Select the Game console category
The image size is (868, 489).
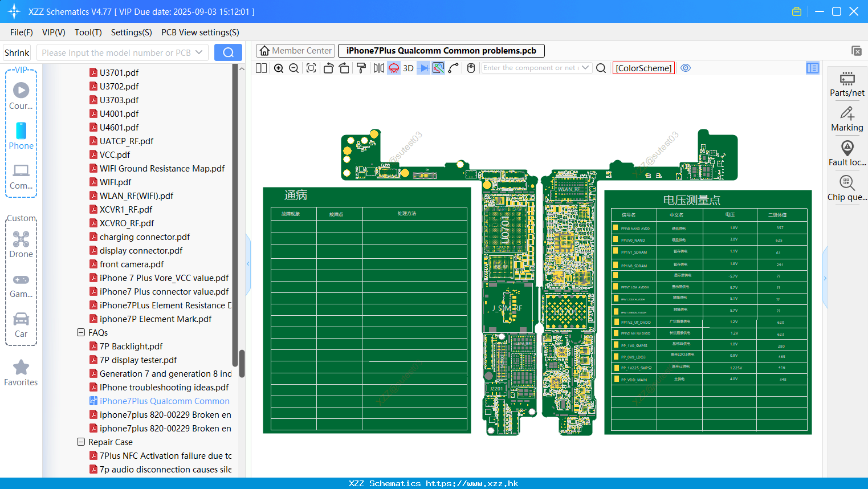[x=21, y=286]
